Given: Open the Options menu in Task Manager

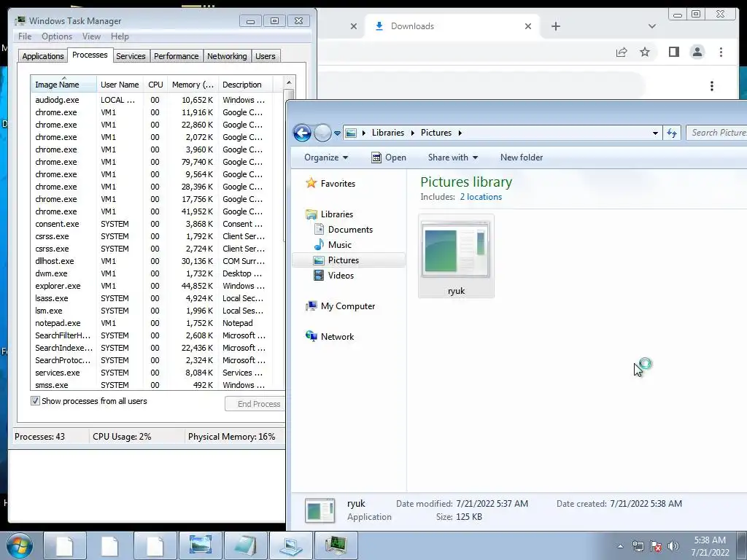Looking at the screenshot, I should tap(57, 36).
